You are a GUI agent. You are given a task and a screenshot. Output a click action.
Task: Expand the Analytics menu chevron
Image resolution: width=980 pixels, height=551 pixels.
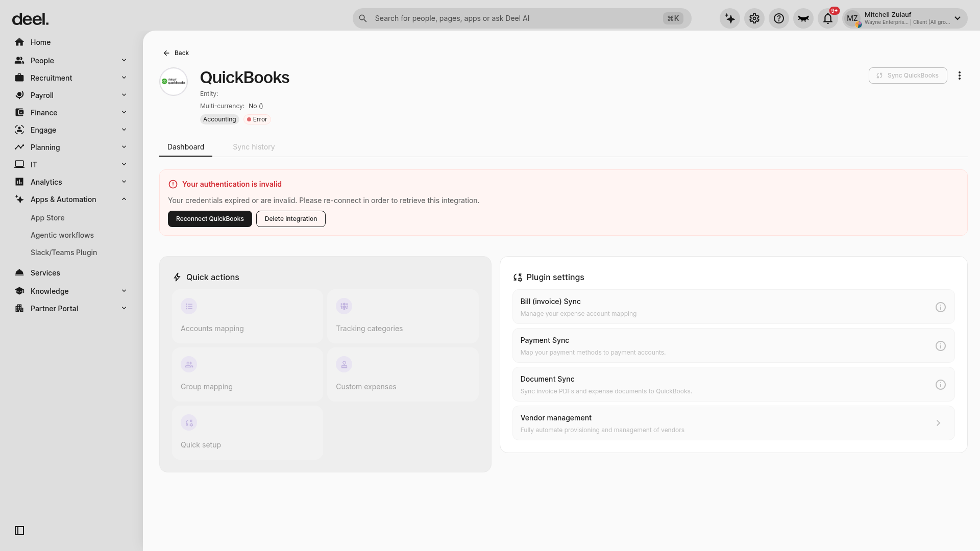[x=124, y=182]
